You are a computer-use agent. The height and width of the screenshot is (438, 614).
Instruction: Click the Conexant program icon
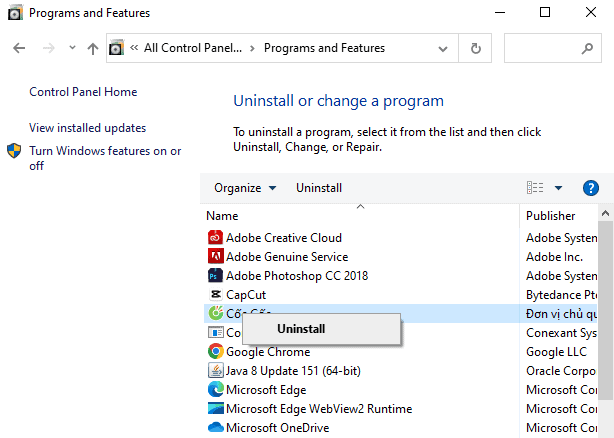215,332
